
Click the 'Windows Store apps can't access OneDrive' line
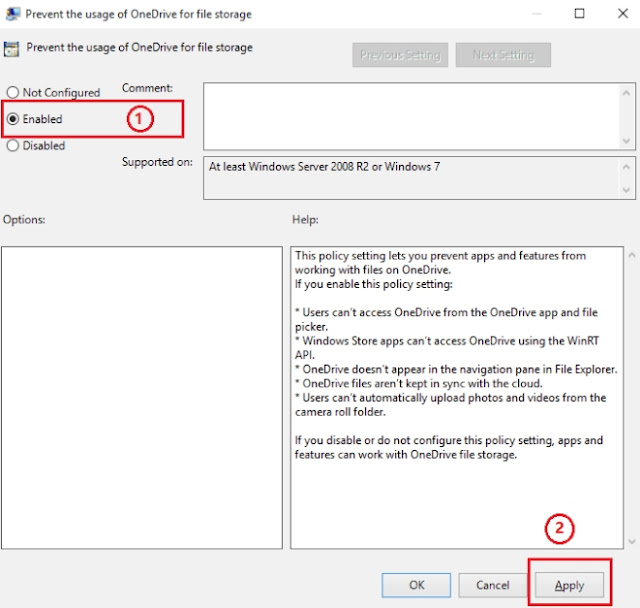pos(447,341)
